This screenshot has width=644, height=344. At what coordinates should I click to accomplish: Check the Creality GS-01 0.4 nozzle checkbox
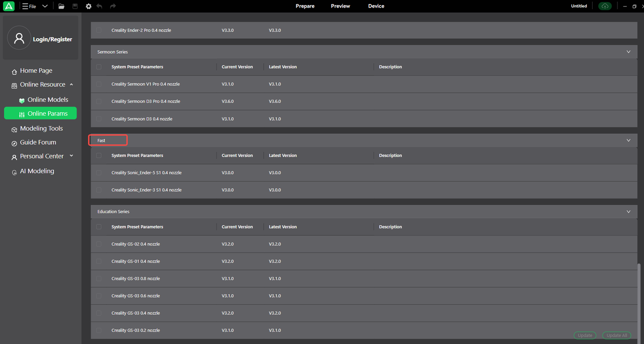(99, 261)
